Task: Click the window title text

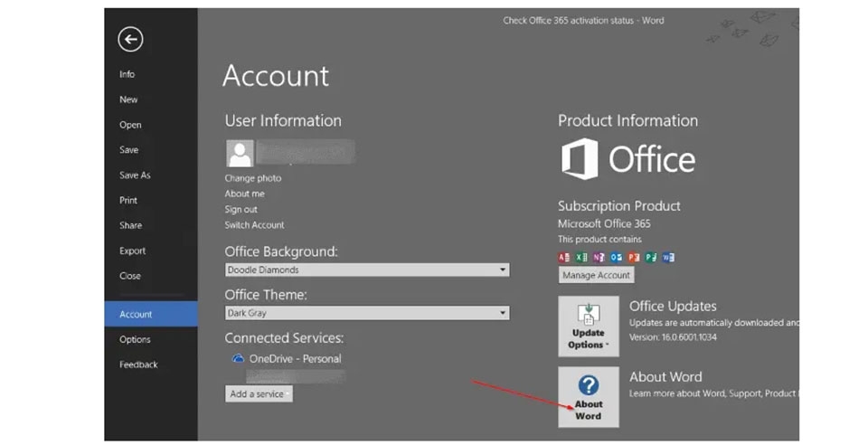Action: point(583,21)
